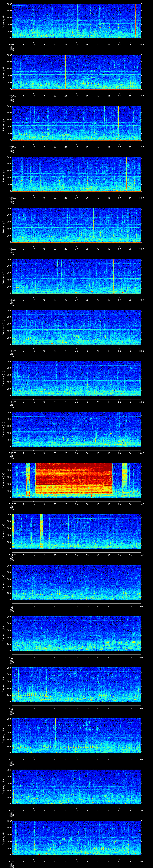Click the 2:00 end time label
The width and height of the screenshot is (153, 868).
pyautogui.click(x=141, y=44)
